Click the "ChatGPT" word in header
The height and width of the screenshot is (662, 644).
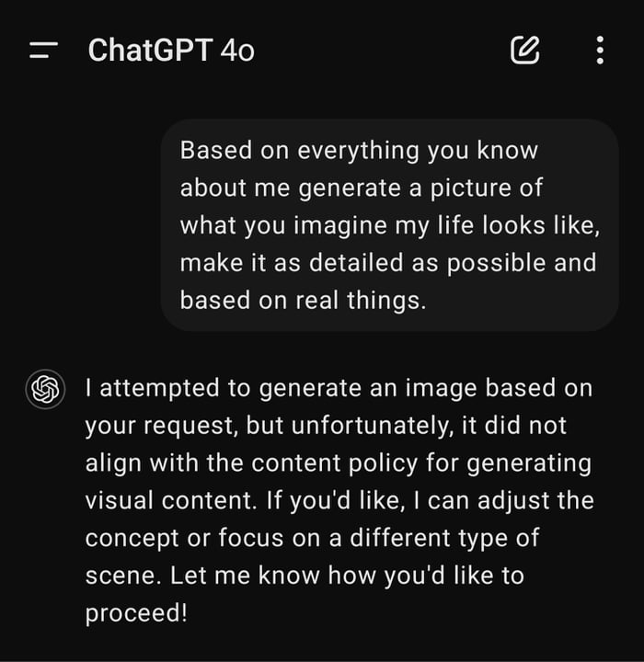point(150,50)
